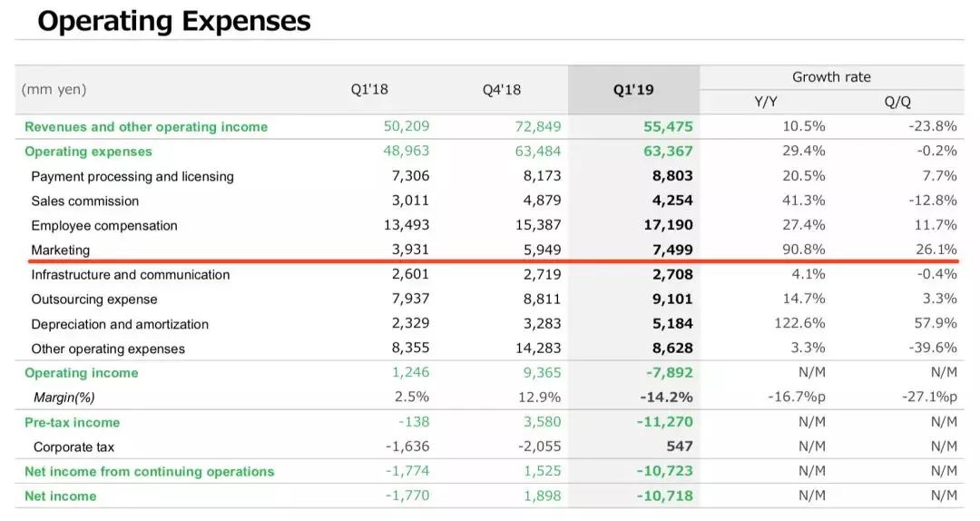Click the Marketing Q1'19 value 7,499
The width and height of the screenshot is (980, 521).
[x=667, y=250]
